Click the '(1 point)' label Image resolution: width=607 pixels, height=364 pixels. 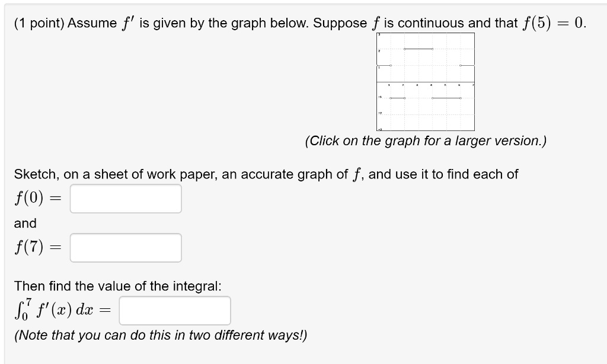[36, 23]
